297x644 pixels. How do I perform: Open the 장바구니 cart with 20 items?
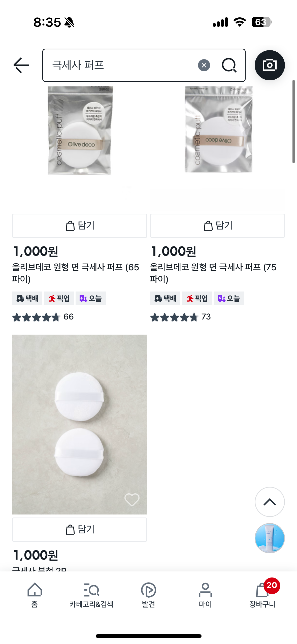point(262,595)
